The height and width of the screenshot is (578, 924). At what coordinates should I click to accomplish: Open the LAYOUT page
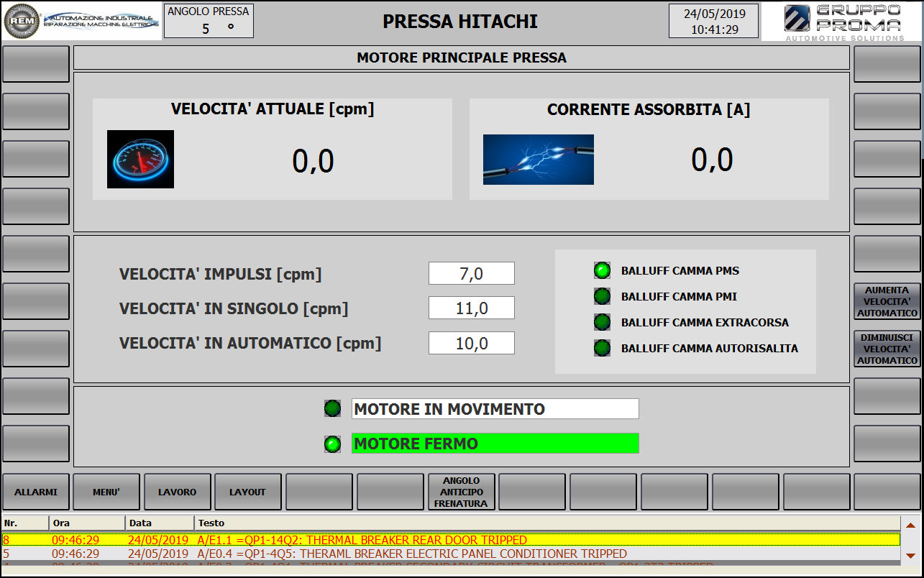tap(248, 492)
